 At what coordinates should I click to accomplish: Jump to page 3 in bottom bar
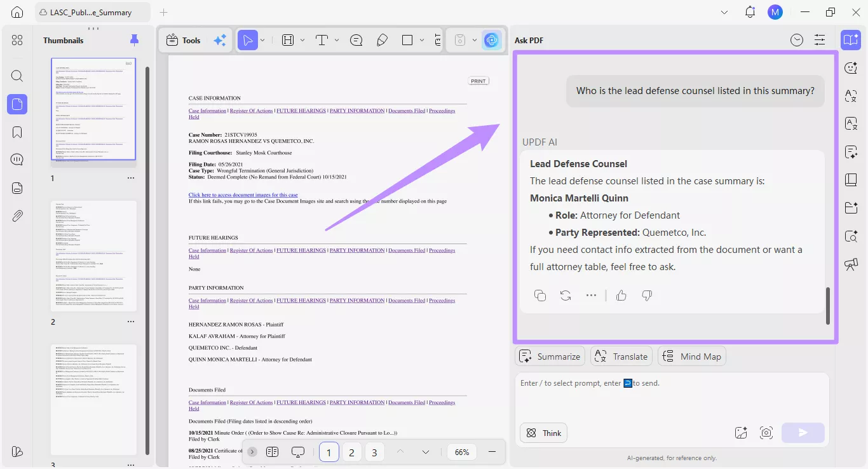click(x=374, y=452)
